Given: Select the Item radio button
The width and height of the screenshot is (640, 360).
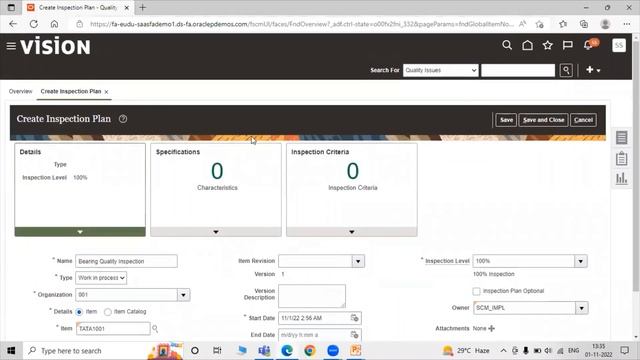Looking at the screenshot, I should click(x=79, y=312).
